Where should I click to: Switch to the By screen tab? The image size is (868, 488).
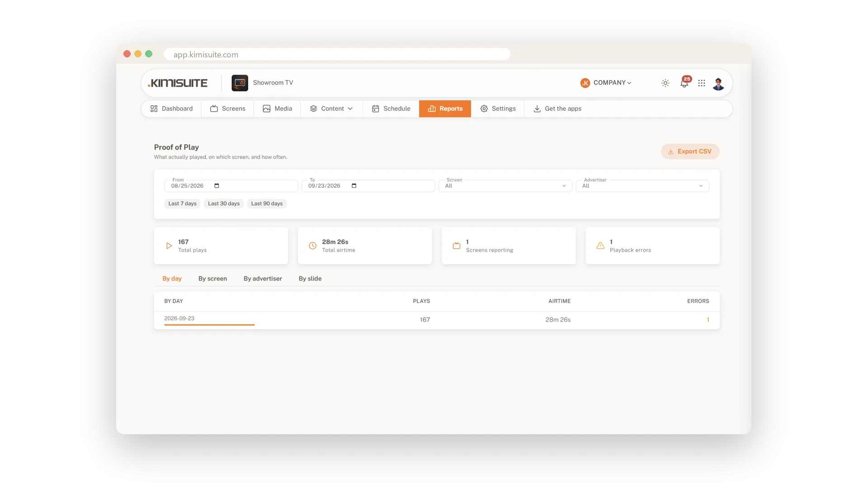pyautogui.click(x=212, y=279)
